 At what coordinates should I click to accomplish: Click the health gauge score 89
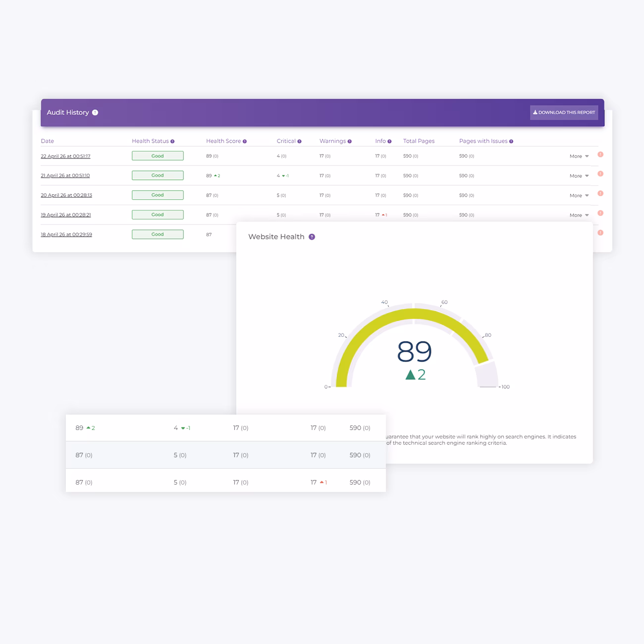pyautogui.click(x=414, y=352)
